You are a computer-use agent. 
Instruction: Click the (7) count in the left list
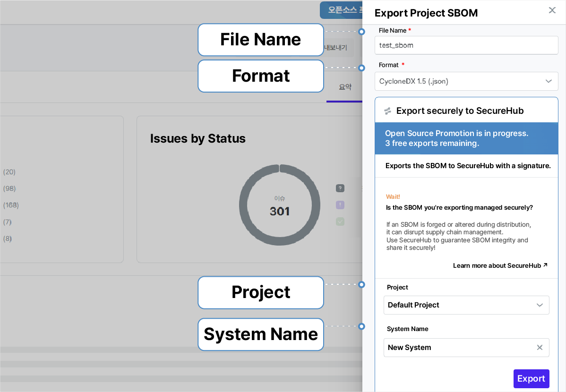point(7,222)
